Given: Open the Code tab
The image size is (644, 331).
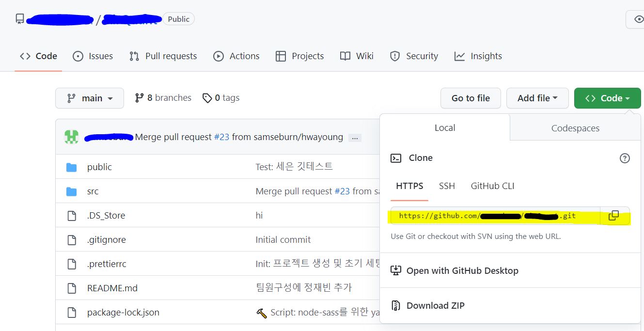Looking at the screenshot, I should tap(38, 56).
